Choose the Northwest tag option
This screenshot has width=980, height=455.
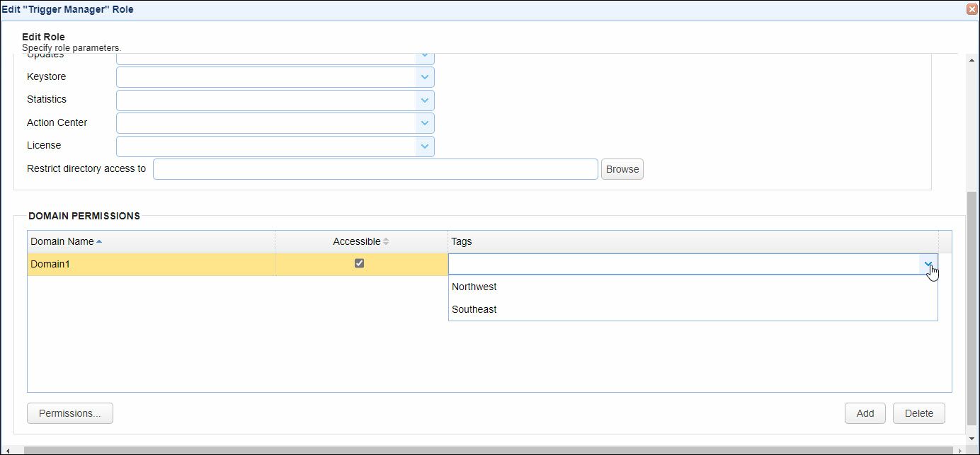pyautogui.click(x=693, y=287)
